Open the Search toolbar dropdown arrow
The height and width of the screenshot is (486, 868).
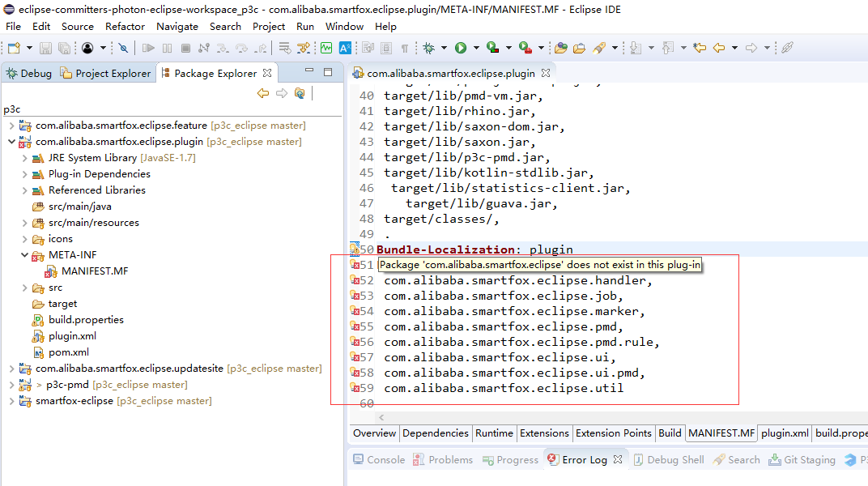[615, 48]
